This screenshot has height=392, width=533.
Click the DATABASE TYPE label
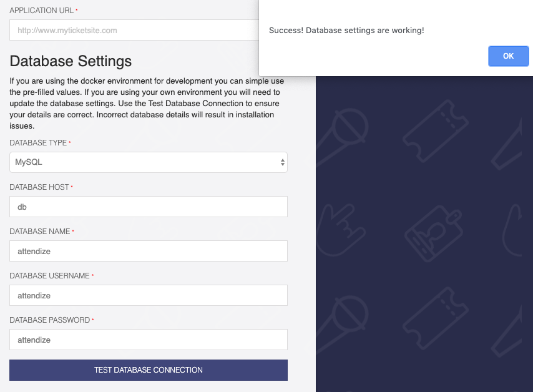pos(38,143)
